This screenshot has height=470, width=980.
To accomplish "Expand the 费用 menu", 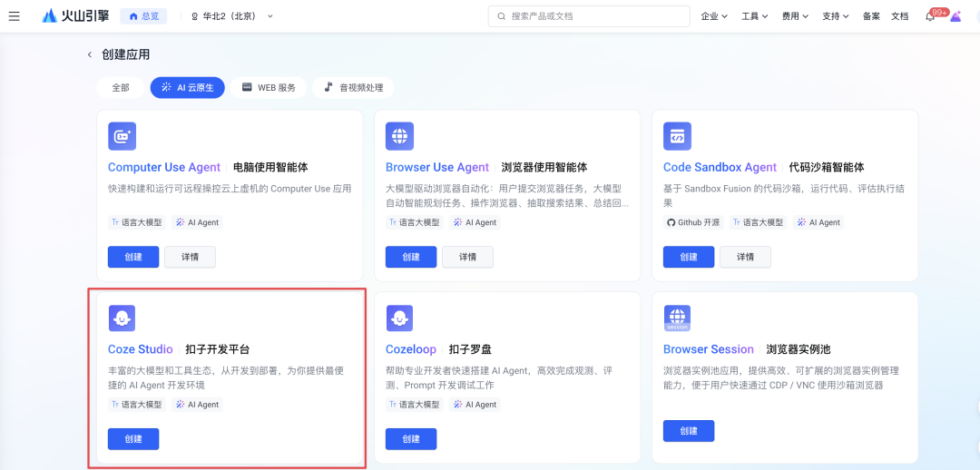I will pos(795,16).
